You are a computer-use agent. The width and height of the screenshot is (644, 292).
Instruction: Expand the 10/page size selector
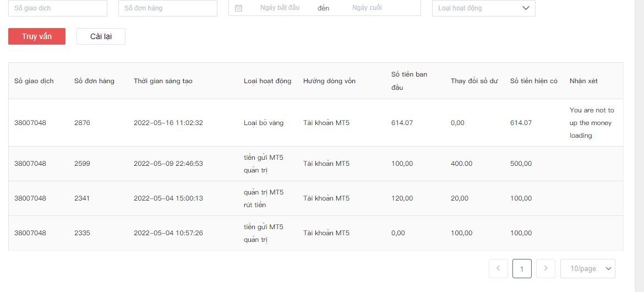[588, 268]
